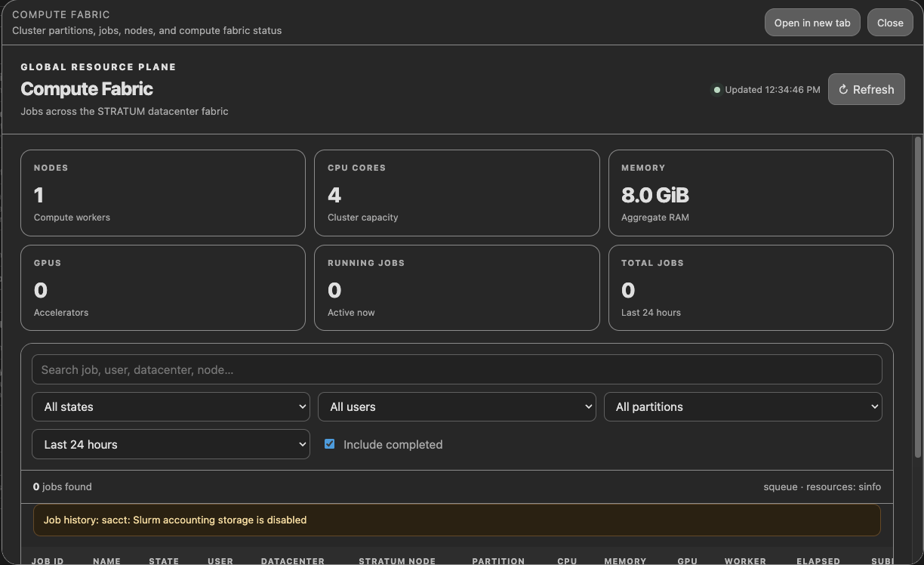The image size is (924, 565).
Task: Click the STATE column header
Action: tap(164, 561)
